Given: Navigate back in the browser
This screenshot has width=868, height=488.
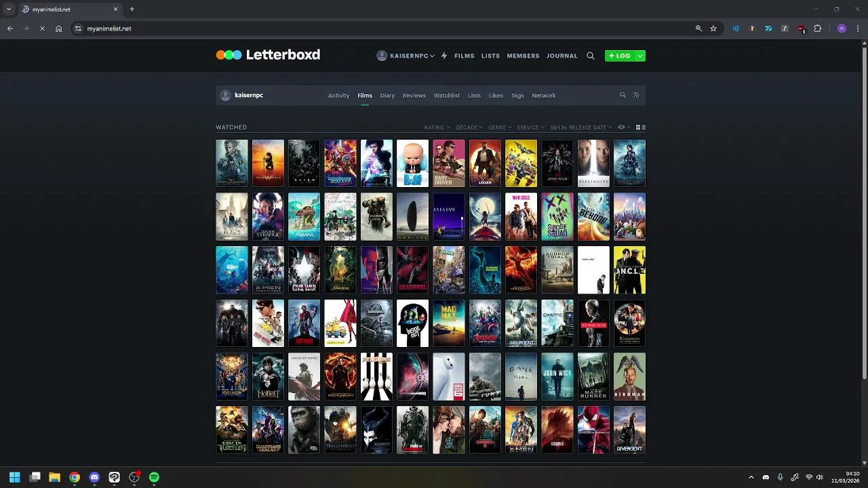Looking at the screenshot, I should coord(9,28).
